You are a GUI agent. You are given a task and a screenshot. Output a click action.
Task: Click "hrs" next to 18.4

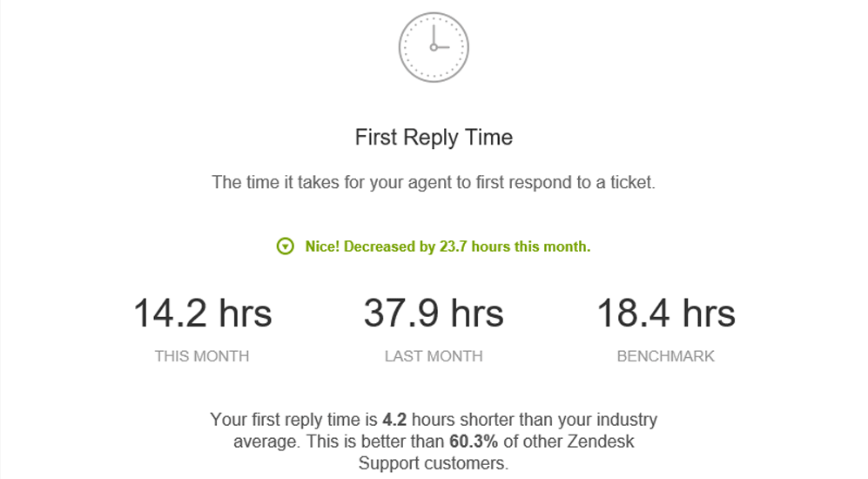click(x=710, y=314)
